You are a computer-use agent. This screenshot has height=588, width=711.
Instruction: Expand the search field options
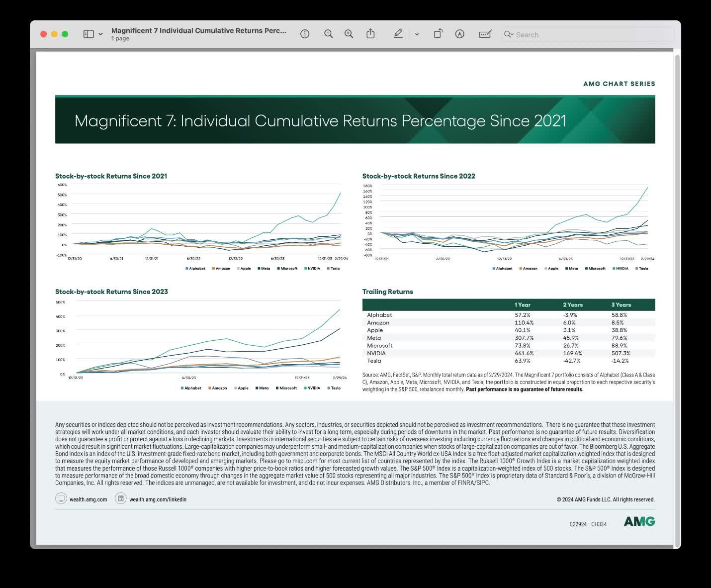click(508, 34)
